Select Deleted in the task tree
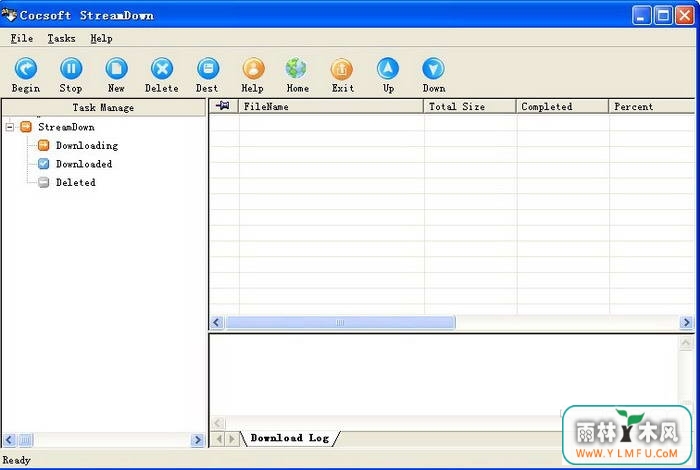The height and width of the screenshot is (470, 700). point(75,182)
